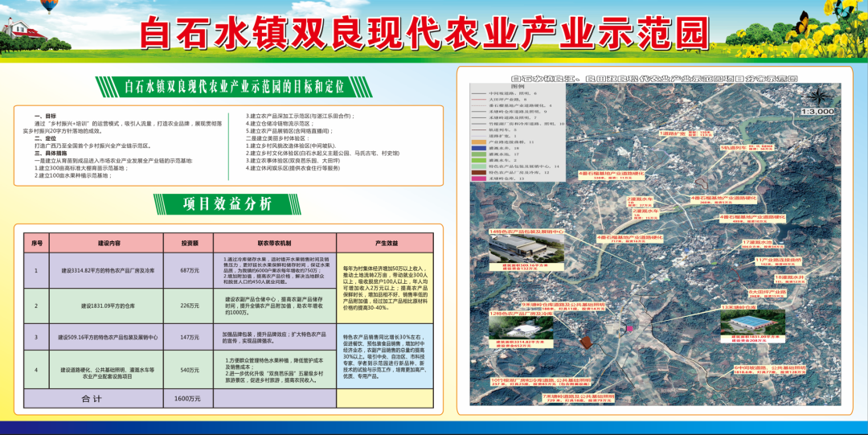868x435 pixels.
Task: Click the 图例 legend heading
Action: tap(518, 87)
